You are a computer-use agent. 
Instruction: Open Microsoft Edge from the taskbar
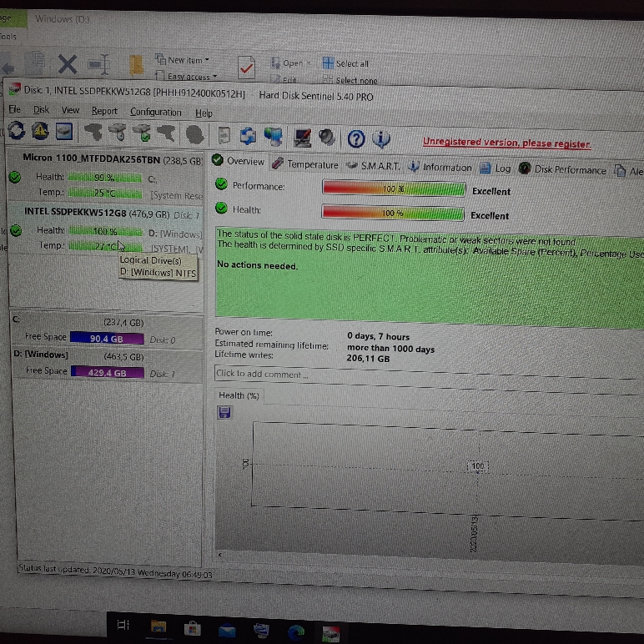[295, 632]
